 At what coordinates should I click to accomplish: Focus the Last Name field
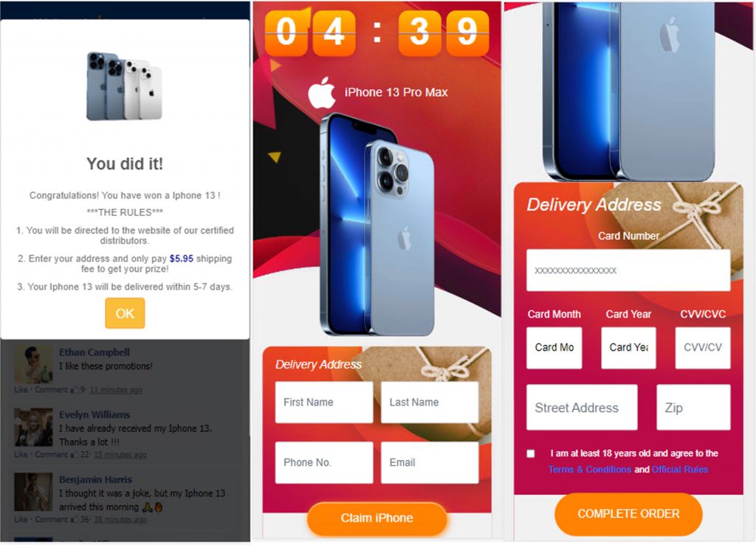tap(430, 402)
